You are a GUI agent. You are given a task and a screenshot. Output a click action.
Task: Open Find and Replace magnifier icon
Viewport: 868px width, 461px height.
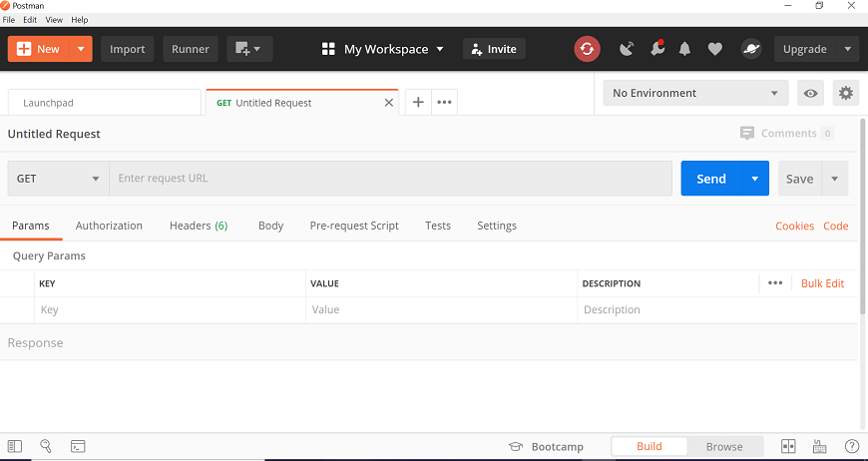click(46, 446)
